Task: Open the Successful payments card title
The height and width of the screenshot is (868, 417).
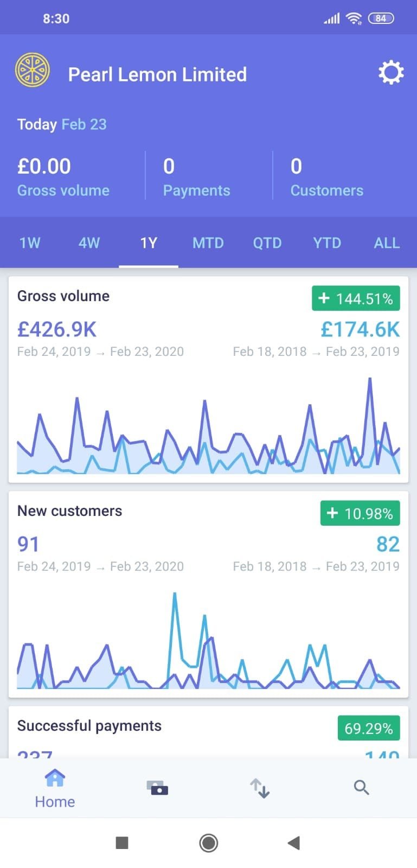Action: coord(89,726)
